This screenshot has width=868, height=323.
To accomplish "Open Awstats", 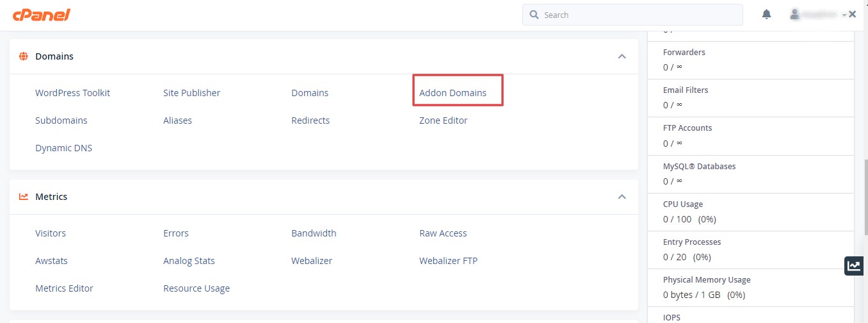I will point(51,261).
